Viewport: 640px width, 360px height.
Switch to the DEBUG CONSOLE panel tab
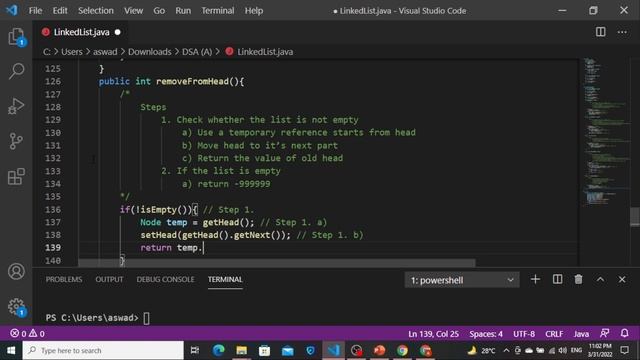click(x=165, y=279)
